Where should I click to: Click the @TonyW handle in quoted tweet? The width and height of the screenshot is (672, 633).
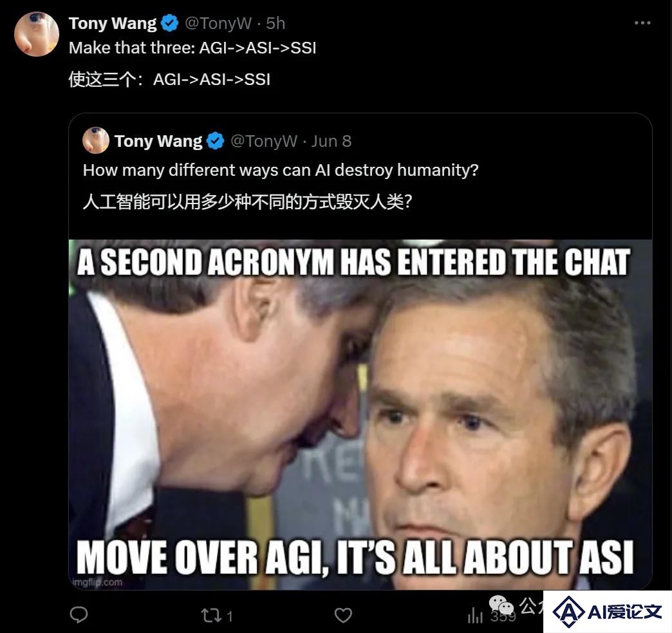[264, 141]
